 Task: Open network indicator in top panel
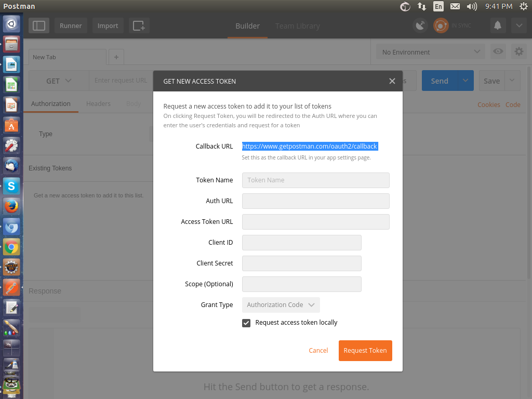tap(422, 6)
